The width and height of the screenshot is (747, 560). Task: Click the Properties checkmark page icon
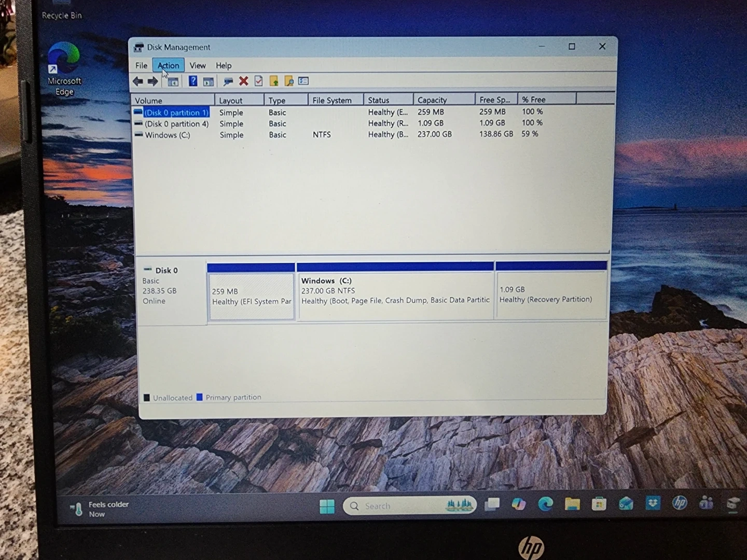point(258,81)
